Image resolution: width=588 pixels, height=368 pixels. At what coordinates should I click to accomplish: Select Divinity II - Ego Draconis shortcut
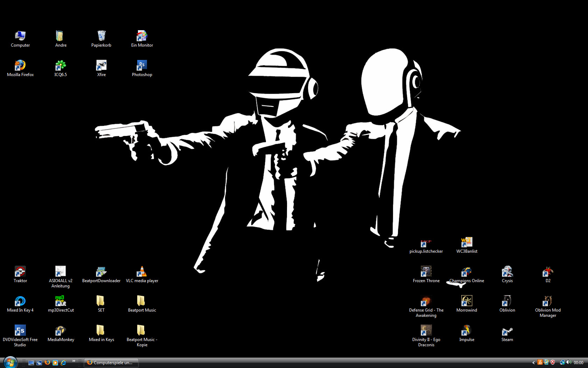coord(426,336)
